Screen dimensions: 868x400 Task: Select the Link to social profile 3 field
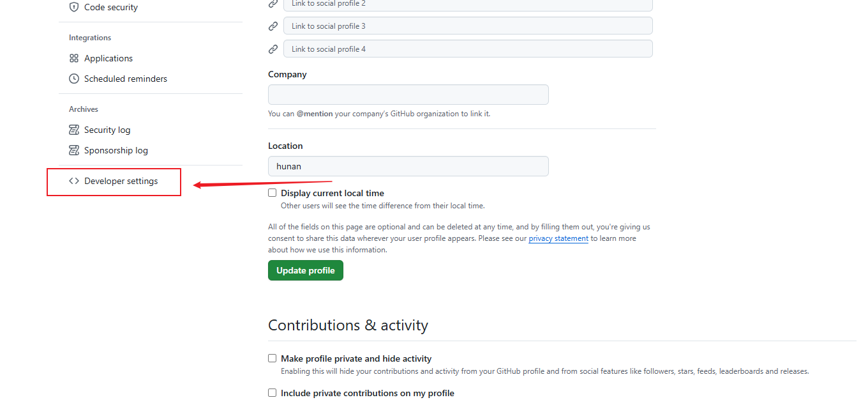point(468,26)
